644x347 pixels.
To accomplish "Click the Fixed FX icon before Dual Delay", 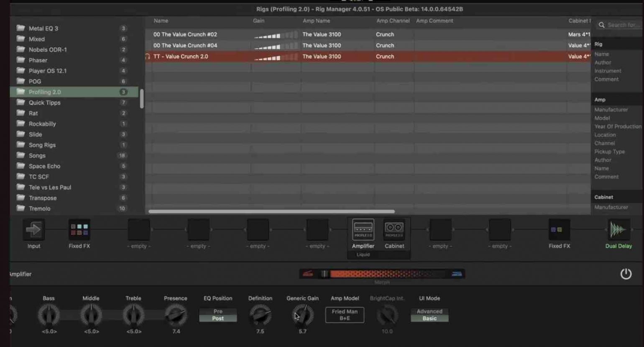I will pos(559,229).
